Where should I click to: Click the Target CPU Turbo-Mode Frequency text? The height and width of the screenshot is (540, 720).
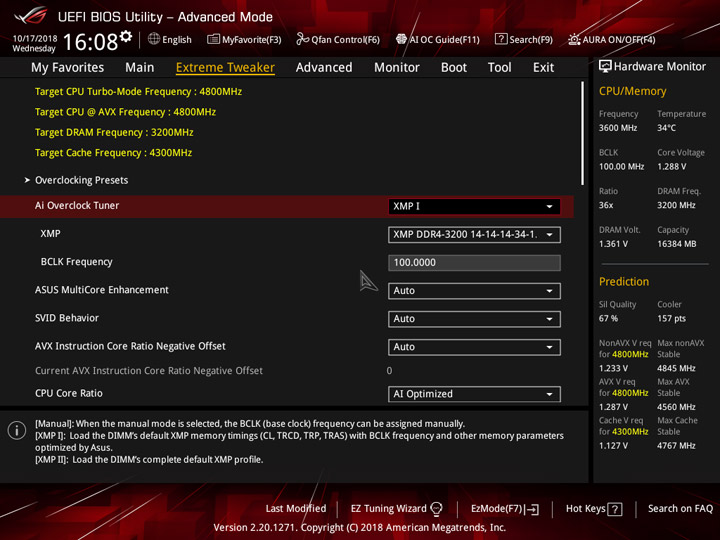139,91
